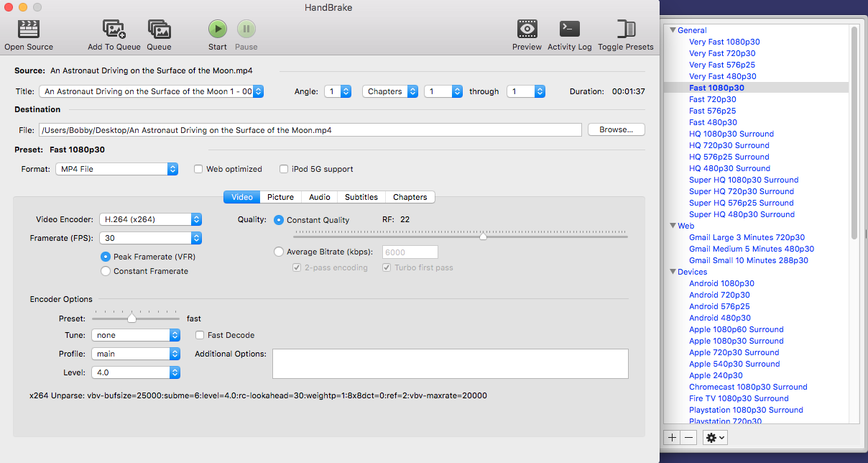Open the Queue window icon
Viewport: 868px width, 463px height.
159,29
